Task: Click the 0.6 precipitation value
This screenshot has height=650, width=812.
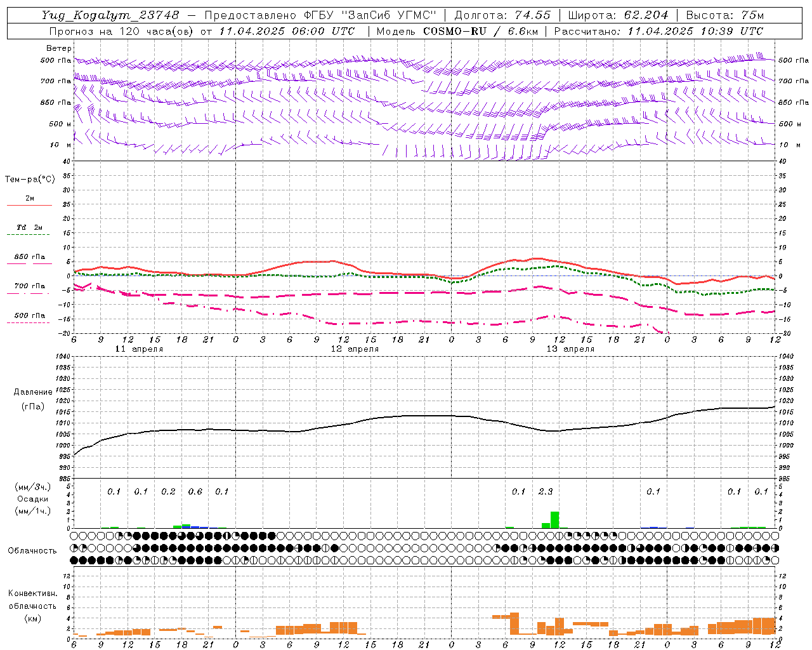Action: point(195,491)
